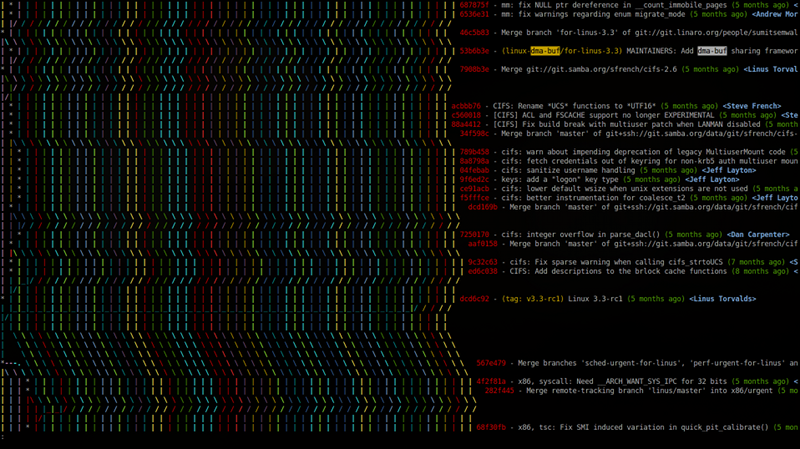Image resolution: width=800 pixels, height=449 pixels.
Task: Click commit hash 9c32c63
Action: [x=482, y=262]
